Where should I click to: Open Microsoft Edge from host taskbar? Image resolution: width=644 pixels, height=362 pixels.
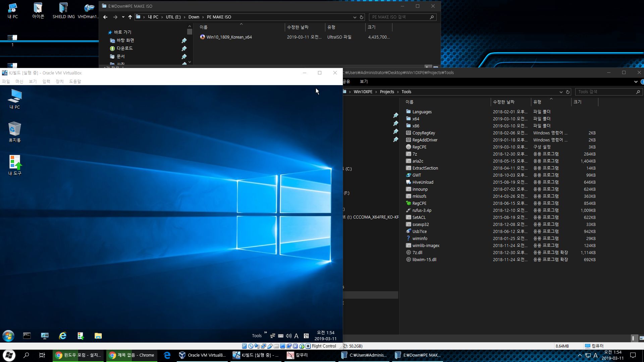tap(167, 355)
